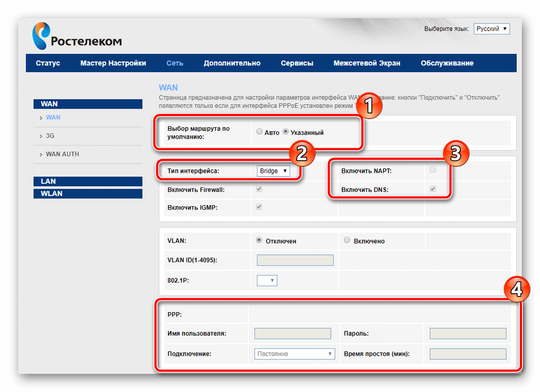Open the Дополнительно menu
Screen dimensions: 540x392
(x=232, y=63)
